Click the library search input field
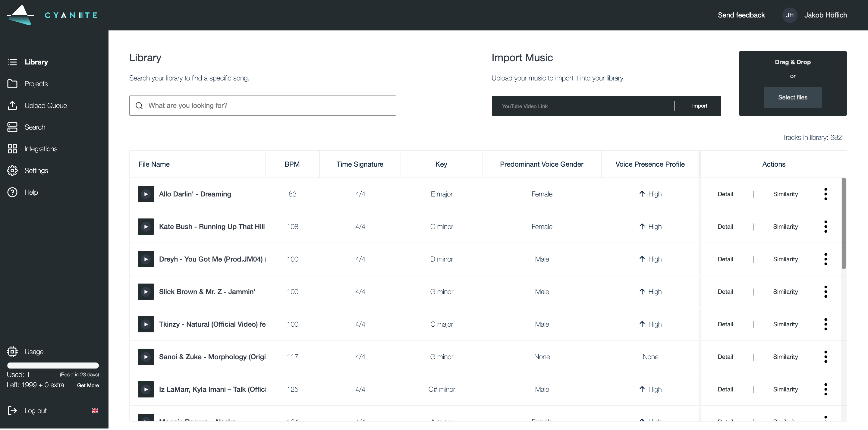Screen dimensions: 868x430 (269, 105)
